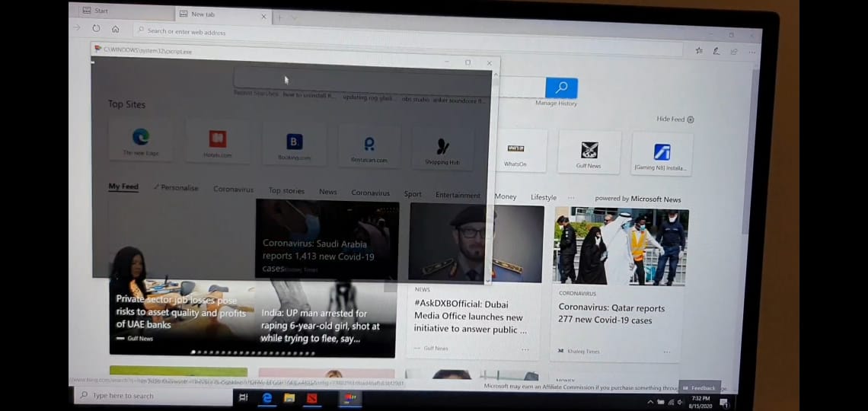Open the Money feed category
Screen dimensions: 868x411
point(505,196)
